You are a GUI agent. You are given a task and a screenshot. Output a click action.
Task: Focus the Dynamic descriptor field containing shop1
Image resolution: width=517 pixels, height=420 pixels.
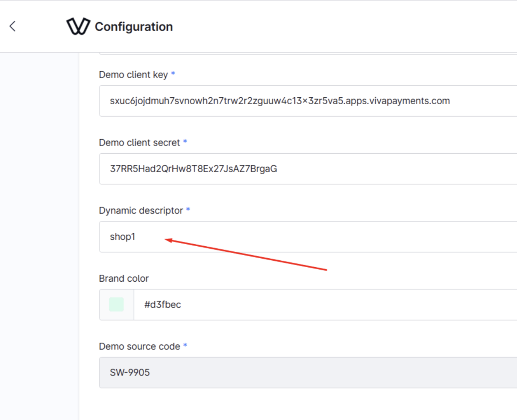[308, 236]
